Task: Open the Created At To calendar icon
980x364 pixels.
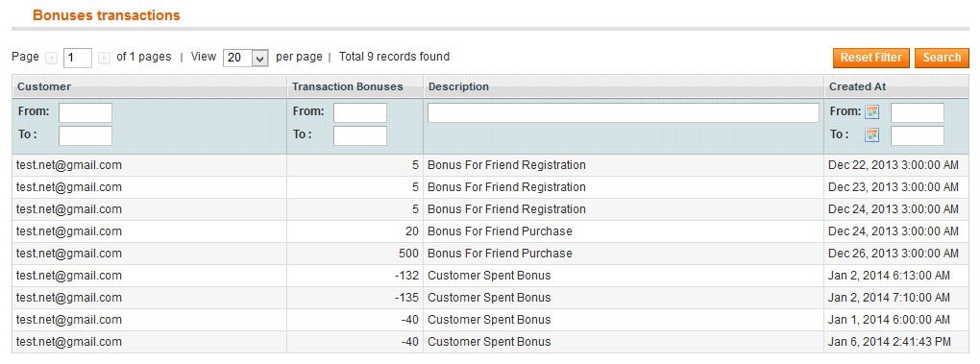Action: click(x=871, y=134)
